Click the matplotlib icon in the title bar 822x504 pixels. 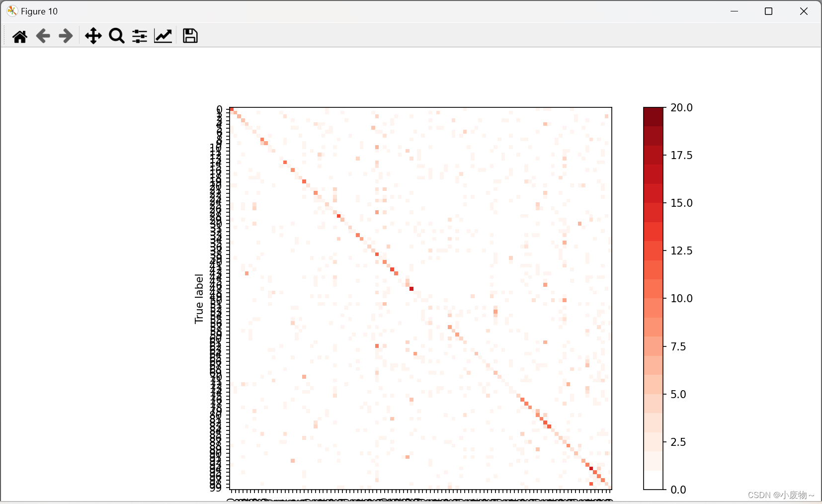(12, 11)
